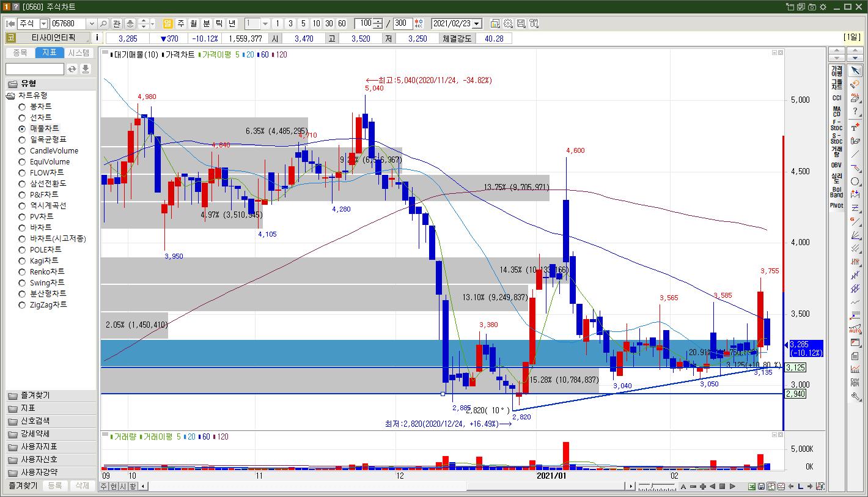Click the indicator search input field
Screen dimensions: 868x497
(x=35, y=68)
